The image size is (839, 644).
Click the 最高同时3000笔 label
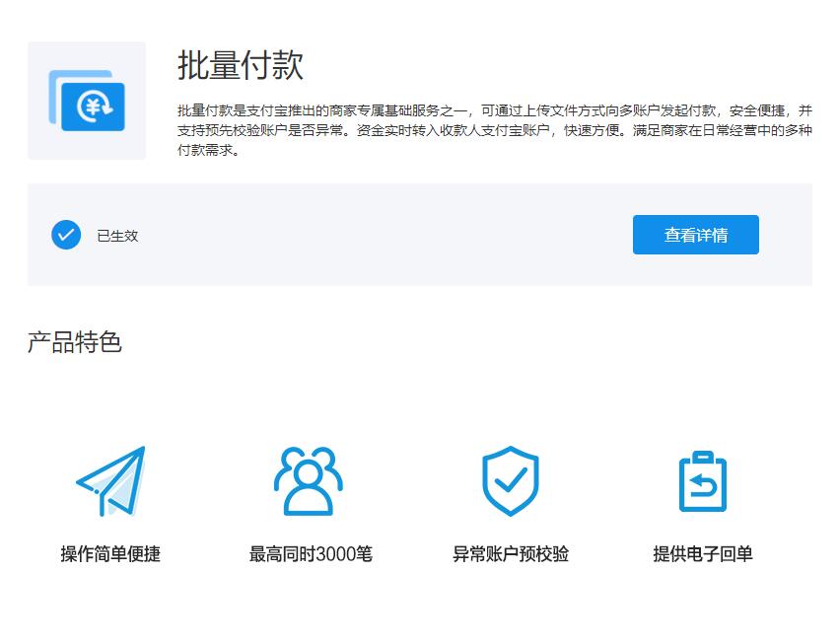(311, 553)
